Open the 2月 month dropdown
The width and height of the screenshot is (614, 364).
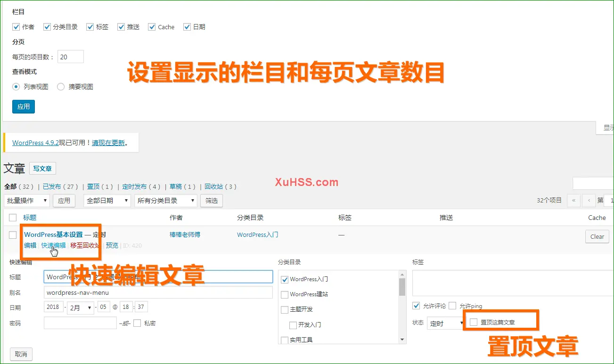pyautogui.click(x=81, y=307)
